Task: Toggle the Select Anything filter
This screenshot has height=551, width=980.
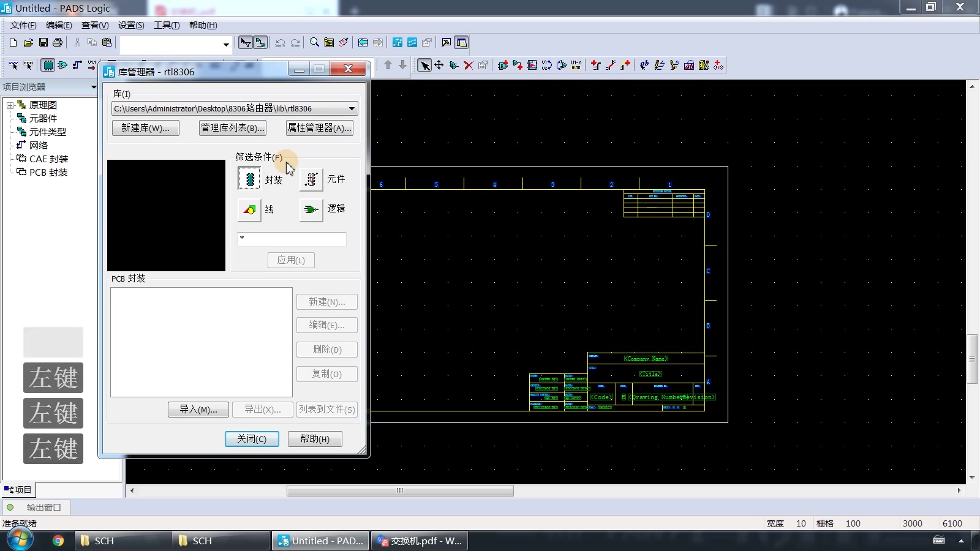Action: coord(13,66)
